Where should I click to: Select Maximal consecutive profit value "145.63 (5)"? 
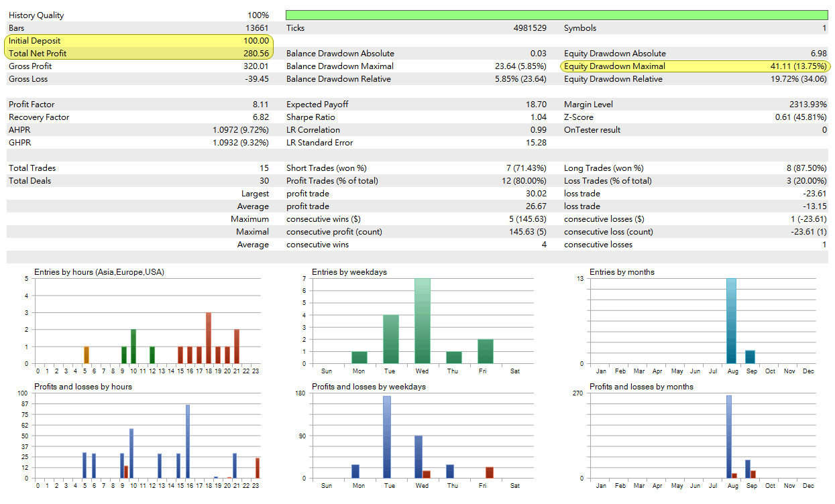click(528, 232)
